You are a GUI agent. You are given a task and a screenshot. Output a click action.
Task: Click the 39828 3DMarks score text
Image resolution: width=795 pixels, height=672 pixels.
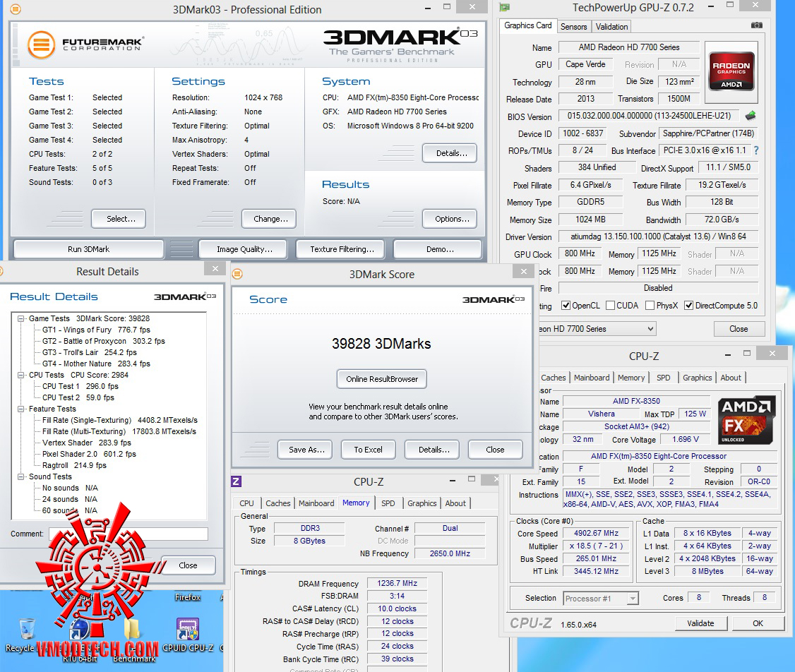(381, 344)
